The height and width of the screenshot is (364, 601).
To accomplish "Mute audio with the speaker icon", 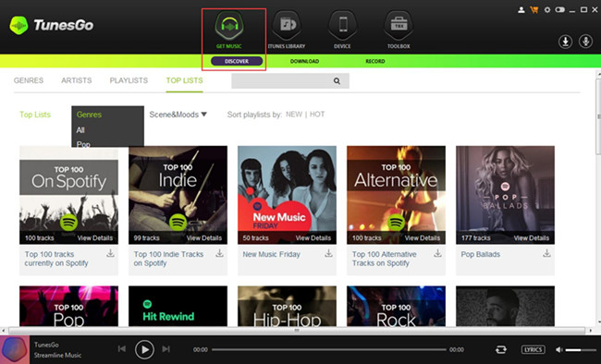I will click(x=559, y=349).
